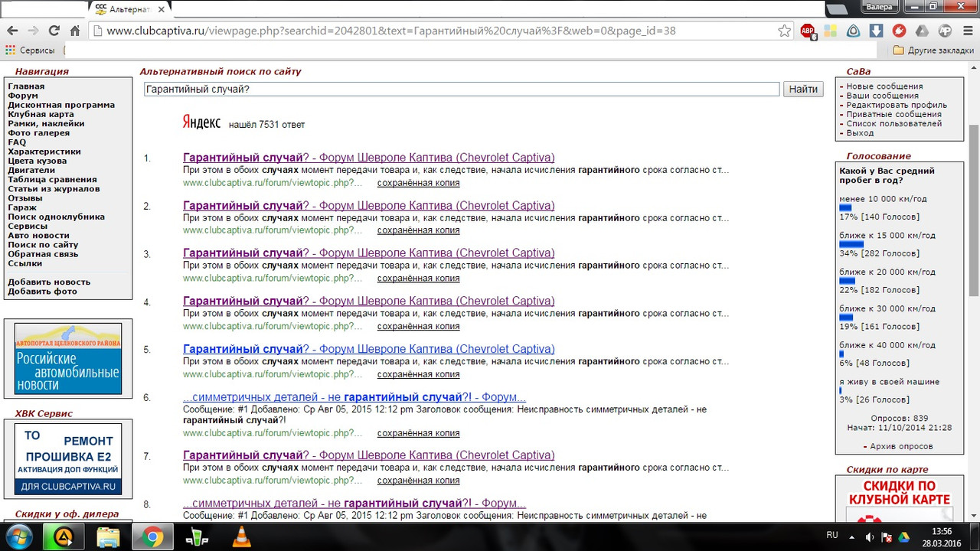This screenshot has height=551, width=980.
Task: Open Выход link in the CaBa panel
Action: coord(860,133)
